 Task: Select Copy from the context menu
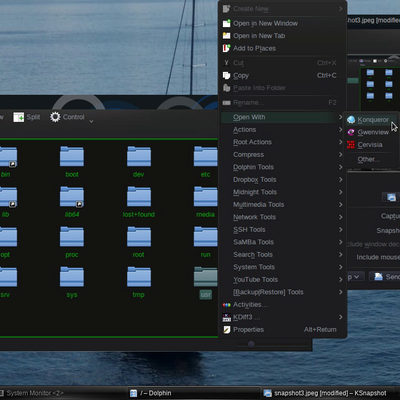tap(282, 76)
